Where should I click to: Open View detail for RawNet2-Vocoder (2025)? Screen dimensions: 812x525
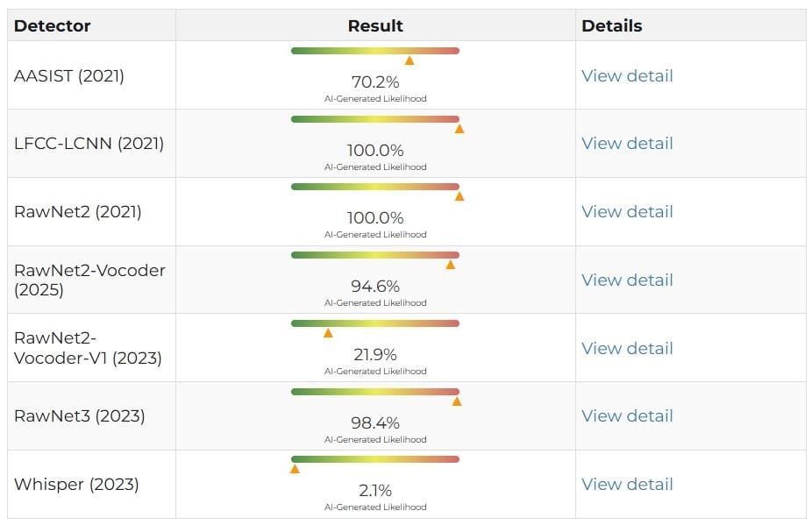627,280
